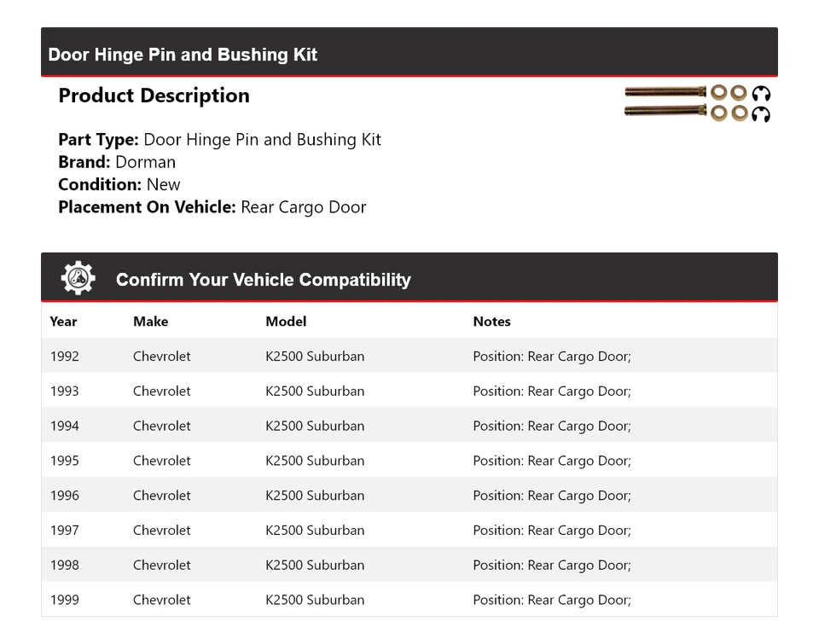Click the Model column header
The height and width of the screenshot is (644, 819).
tap(286, 322)
